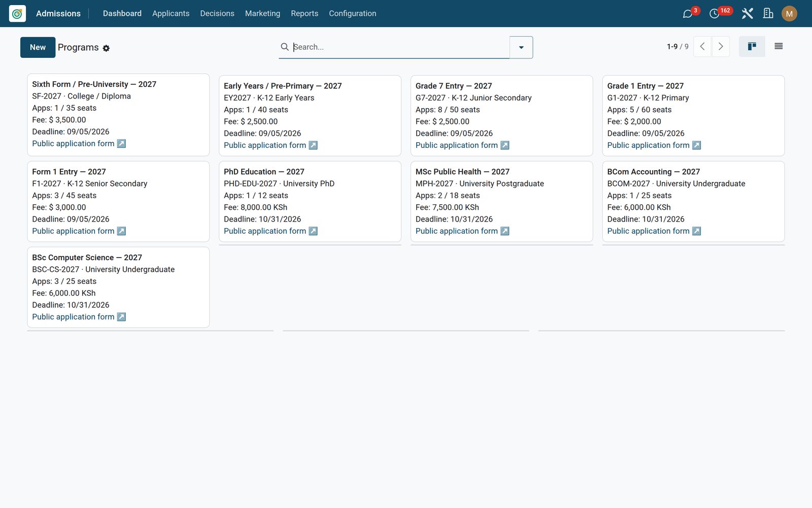
Task: Open the debug tools wrench icon
Action: [x=747, y=14]
